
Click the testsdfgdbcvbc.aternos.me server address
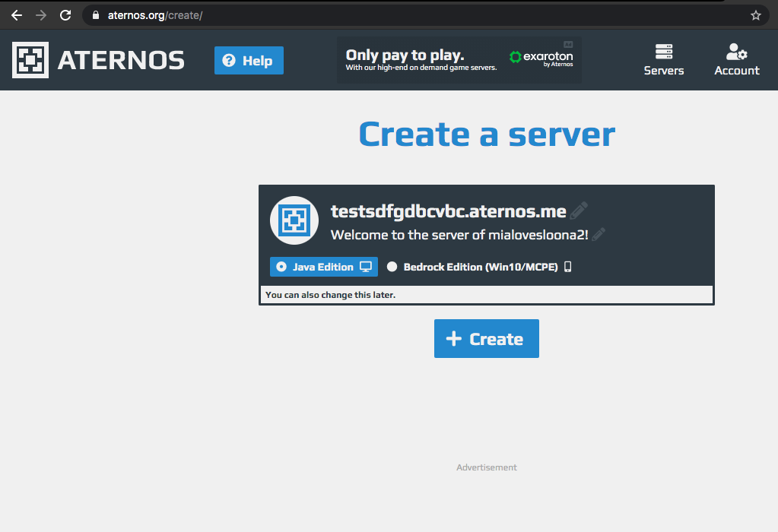point(449,211)
